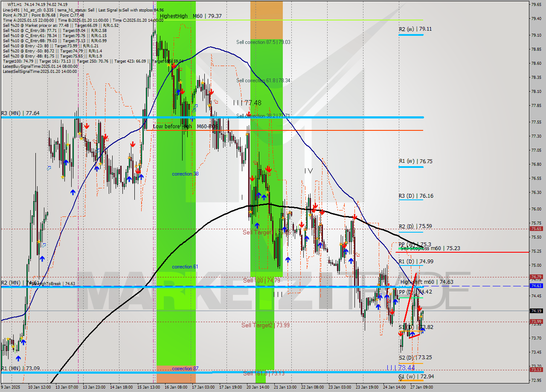
Task: Select the 'correction 87' zone label
Action: tap(185, 369)
